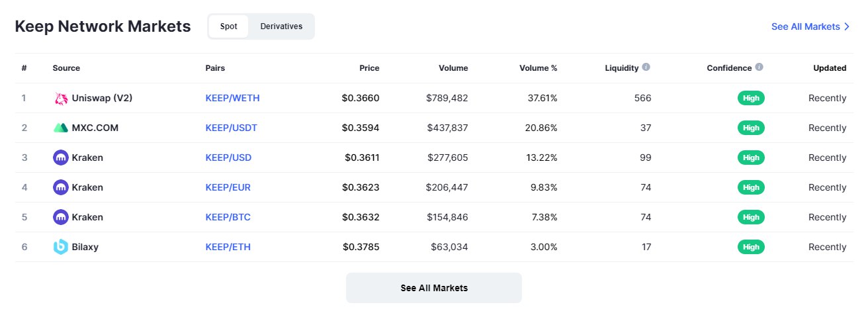Image resolution: width=868 pixels, height=319 pixels.
Task: Click the Keep Network Markets heading
Action: point(103,26)
